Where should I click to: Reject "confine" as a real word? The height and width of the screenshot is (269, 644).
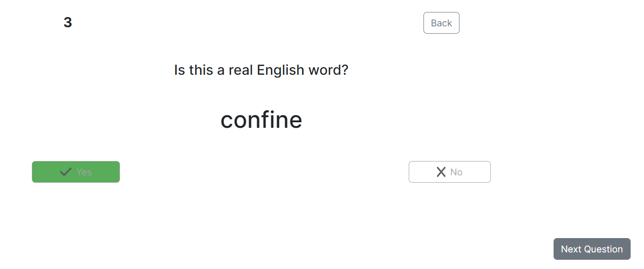(x=449, y=172)
